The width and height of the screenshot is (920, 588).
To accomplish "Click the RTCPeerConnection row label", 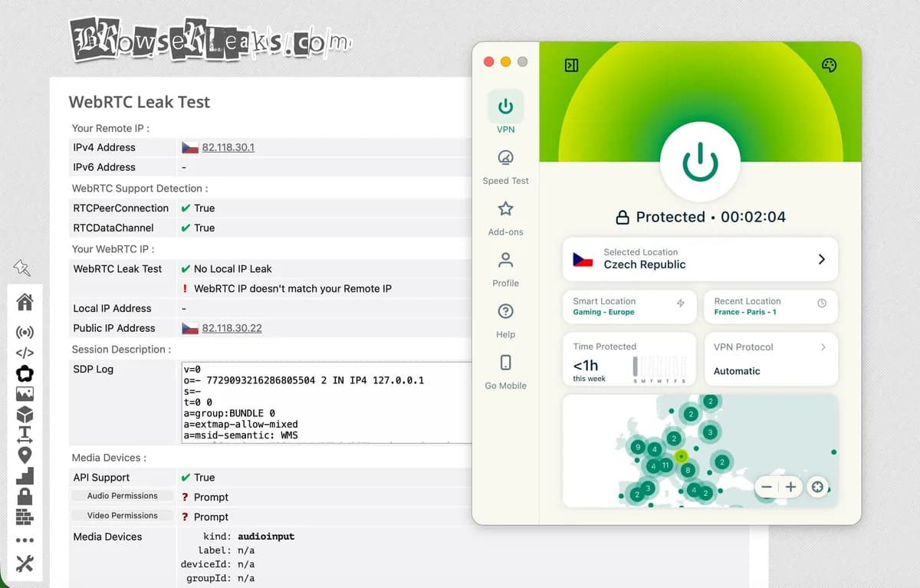I will pos(120,208).
